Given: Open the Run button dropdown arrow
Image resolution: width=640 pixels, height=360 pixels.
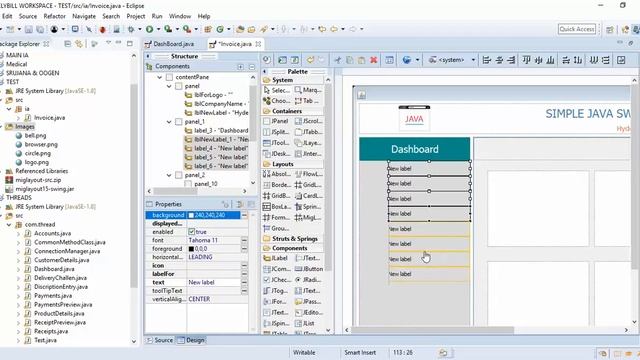Looking at the screenshot, I should [x=158, y=29].
